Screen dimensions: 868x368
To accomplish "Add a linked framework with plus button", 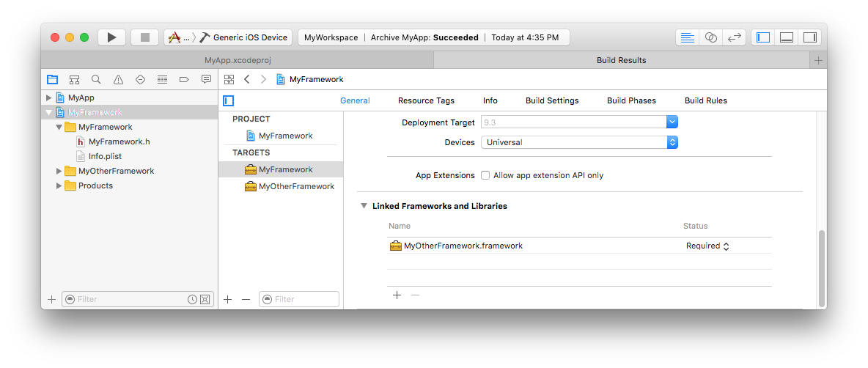I will [x=397, y=295].
